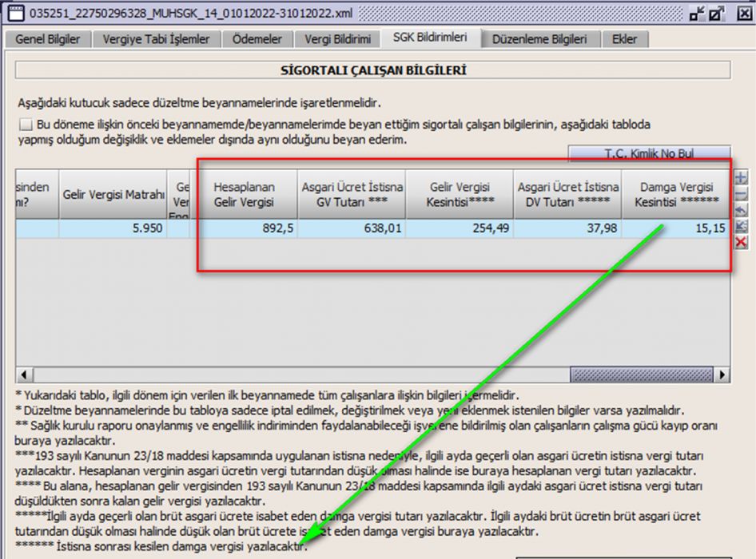Screen dimensions: 756x559
Task: Click the Hesaplanan Gelir Vergisi column header
Action: click(x=244, y=194)
